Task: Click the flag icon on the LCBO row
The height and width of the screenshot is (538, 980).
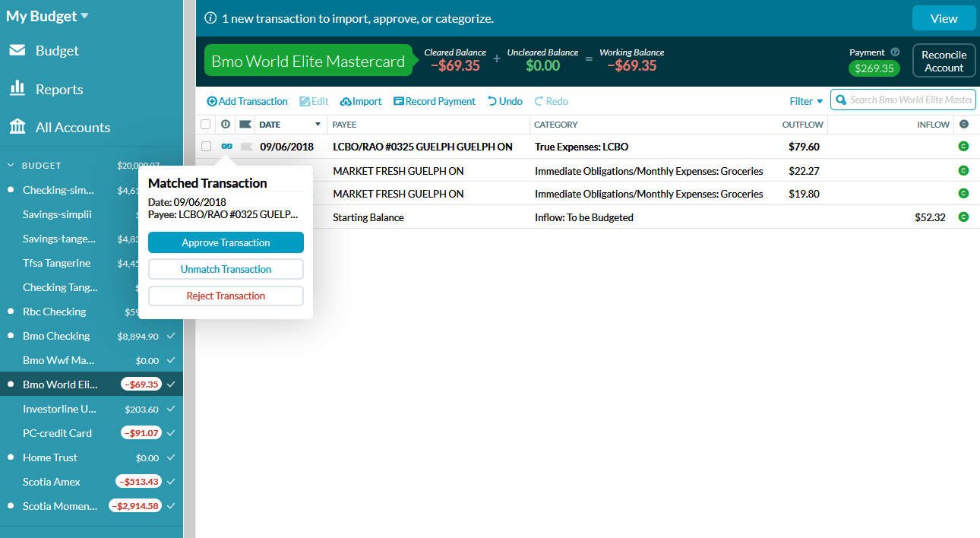Action: [246, 146]
